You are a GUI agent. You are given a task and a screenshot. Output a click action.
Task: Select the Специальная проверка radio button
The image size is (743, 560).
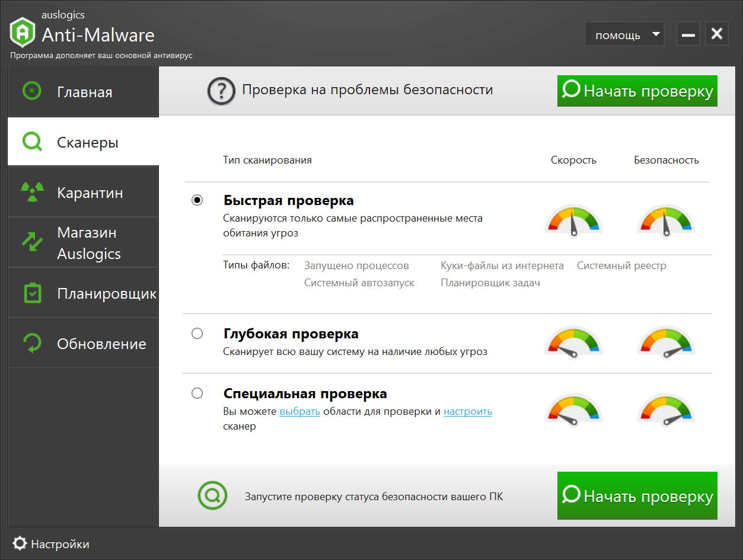[197, 393]
